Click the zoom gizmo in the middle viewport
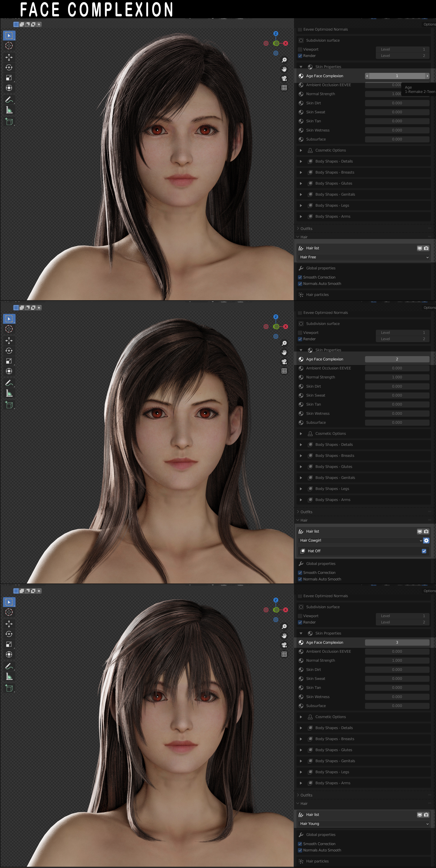436x868 pixels. point(284,343)
